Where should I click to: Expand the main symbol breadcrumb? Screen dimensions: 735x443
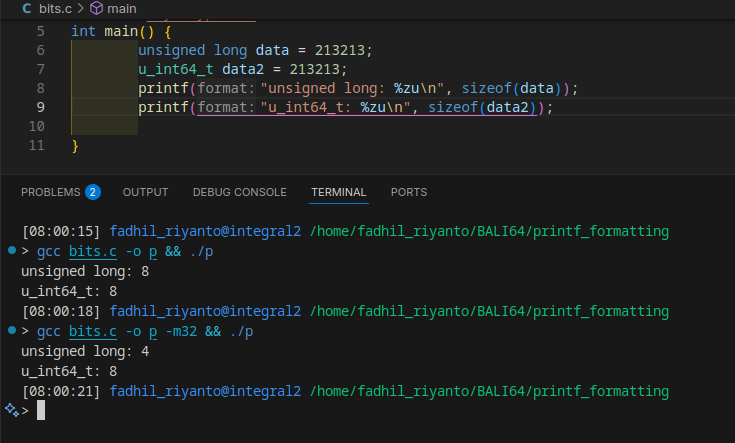pyautogui.click(x=121, y=8)
